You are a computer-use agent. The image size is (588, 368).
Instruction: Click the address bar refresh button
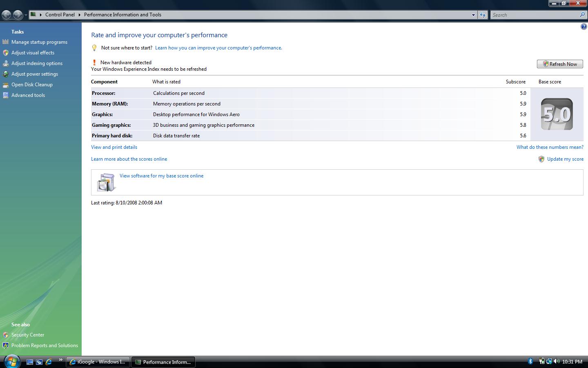click(x=483, y=15)
